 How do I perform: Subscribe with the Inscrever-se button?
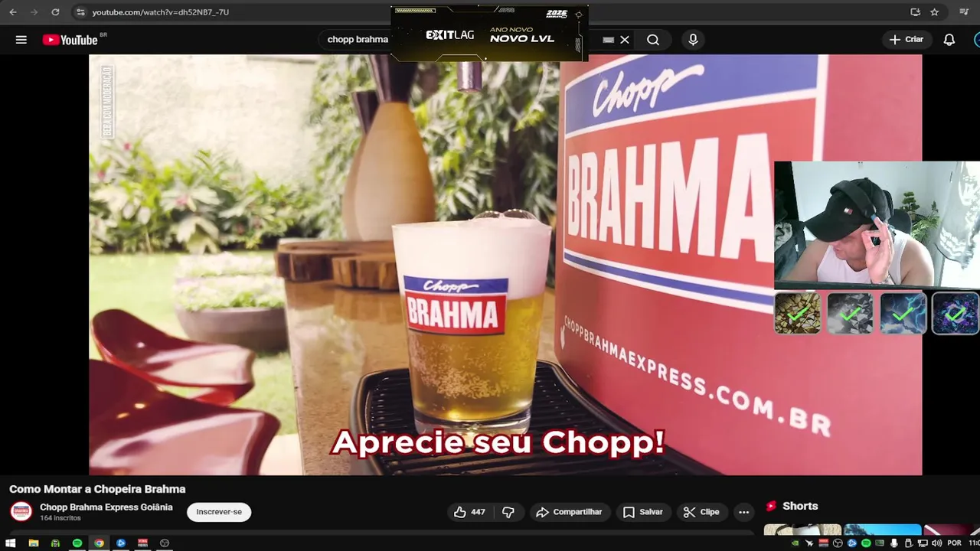click(219, 512)
